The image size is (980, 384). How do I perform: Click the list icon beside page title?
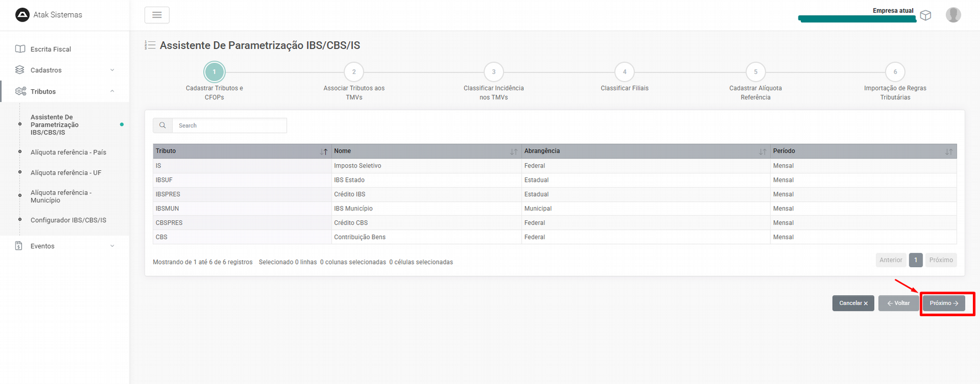(x=150, y=45)
